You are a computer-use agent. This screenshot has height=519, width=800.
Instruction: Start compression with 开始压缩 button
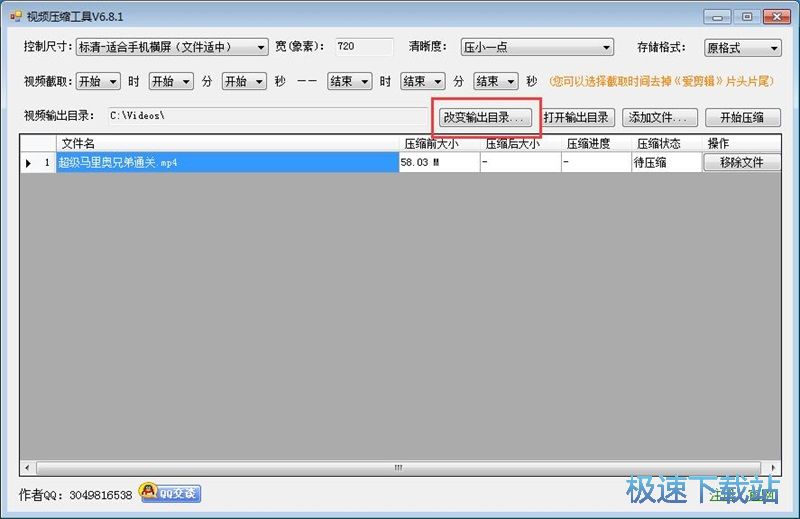click(x=742, y=117)
